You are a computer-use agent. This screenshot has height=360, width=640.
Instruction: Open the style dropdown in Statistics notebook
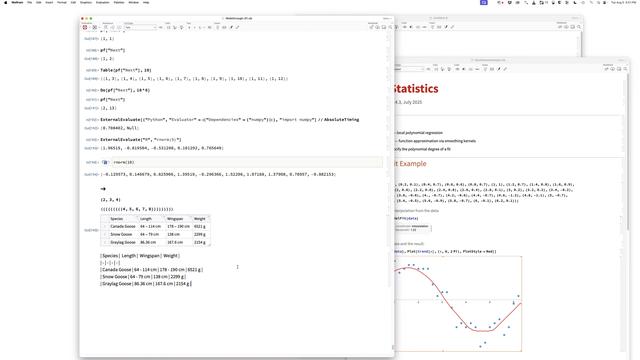[409, 69]
